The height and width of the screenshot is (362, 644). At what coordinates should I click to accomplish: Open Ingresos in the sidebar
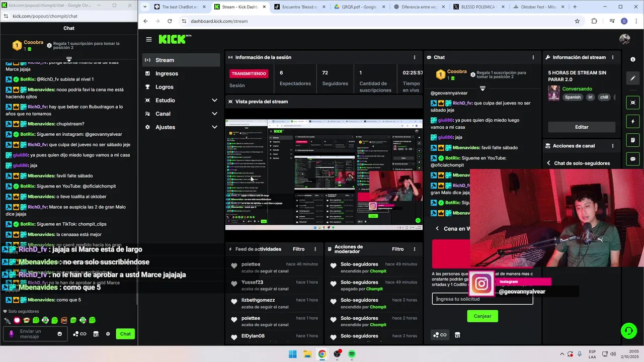tap(181, 73)
